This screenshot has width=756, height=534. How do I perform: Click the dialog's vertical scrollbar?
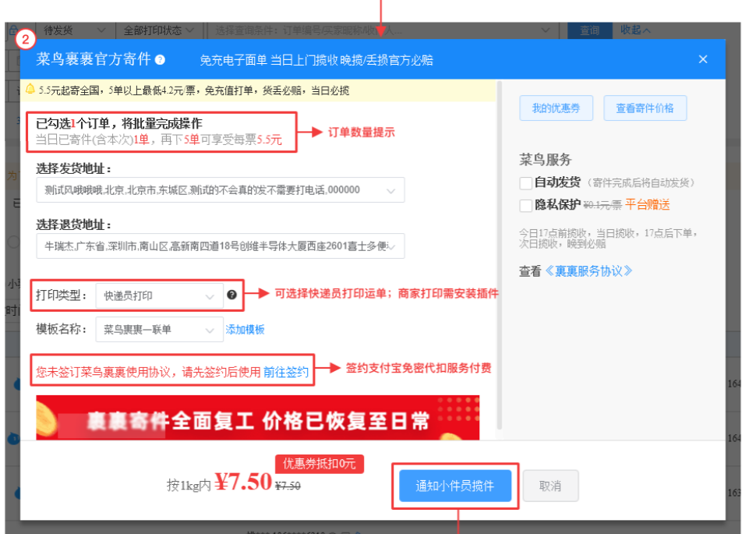(x=500, y=255)
